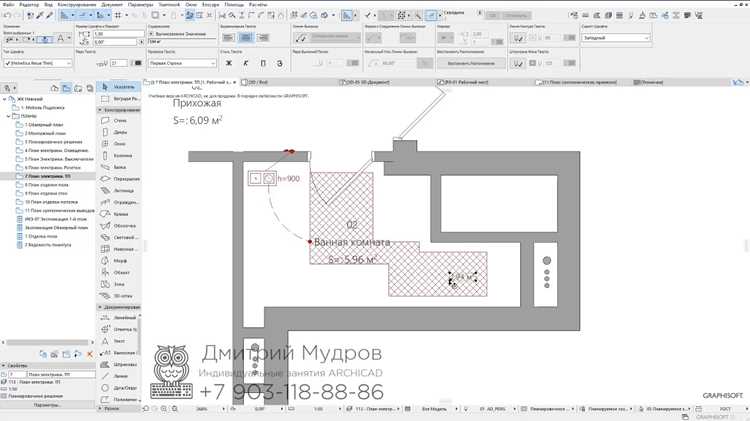Open the font type dropdown
750x421 pixels.
(38, 63)
